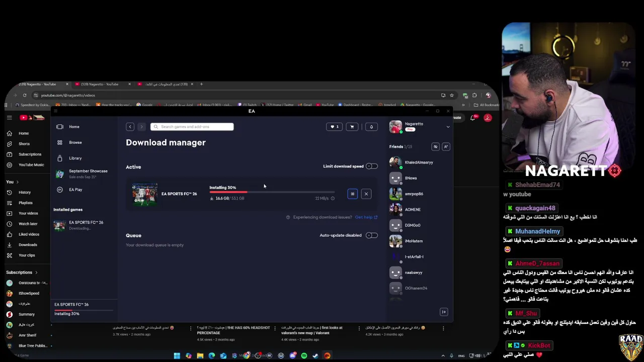This screenshot has height=362, width=644.
Task: Open Spotify from the taskbar
Action: click(x=304, y=355)
